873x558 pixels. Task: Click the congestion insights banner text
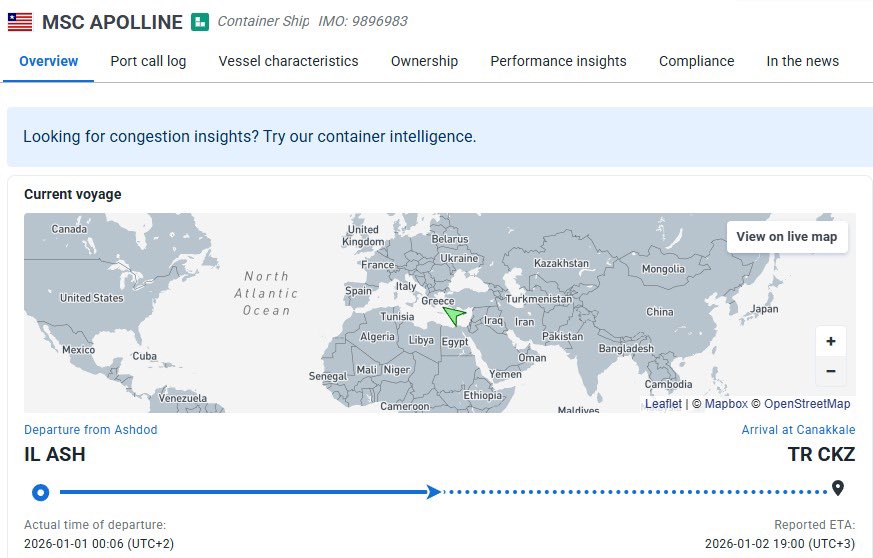click(249, 136)
